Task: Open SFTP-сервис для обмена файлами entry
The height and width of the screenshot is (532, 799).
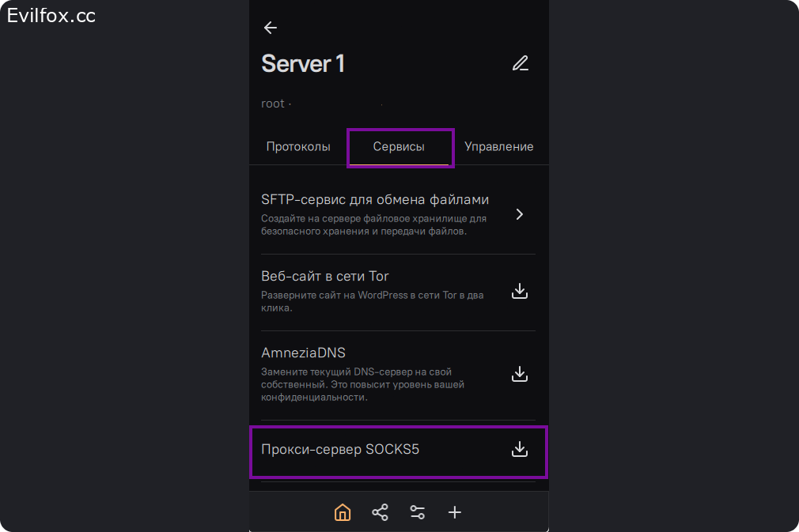Action: tap(375, 199)
